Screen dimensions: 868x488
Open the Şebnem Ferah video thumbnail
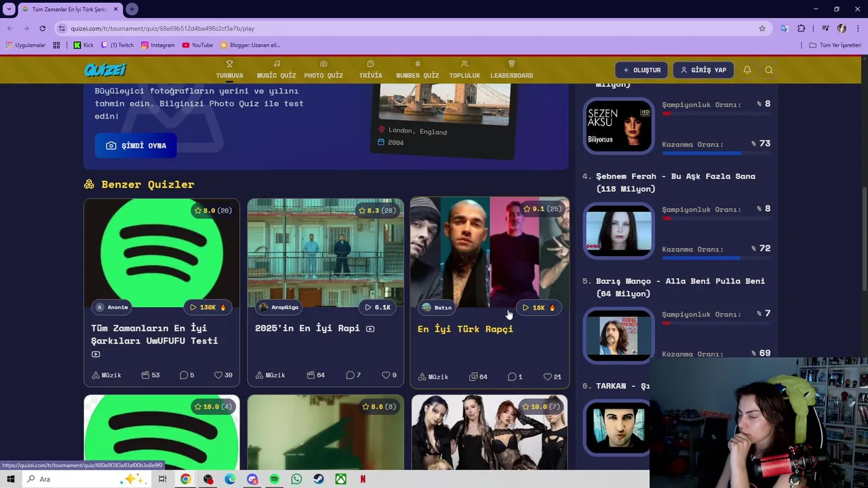tap(618, 231)
